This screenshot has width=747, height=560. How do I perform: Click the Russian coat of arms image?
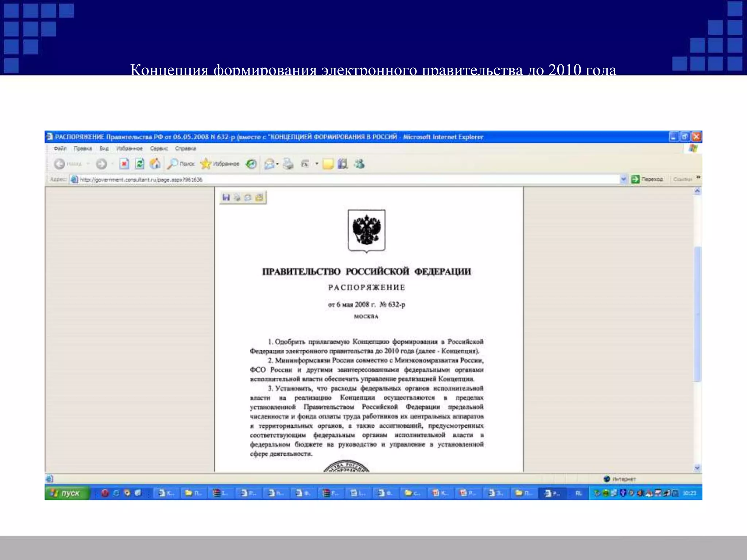[x=367, y=231]
